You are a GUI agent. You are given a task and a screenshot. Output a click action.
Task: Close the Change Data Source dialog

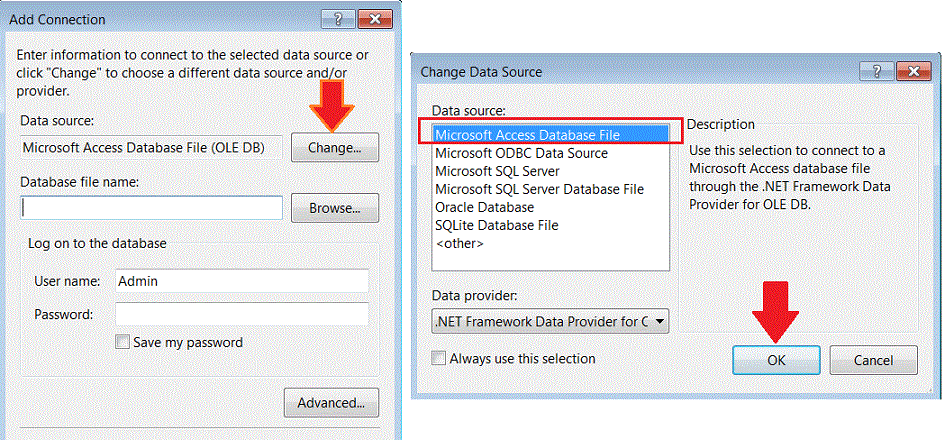click(x=915, y=71)
